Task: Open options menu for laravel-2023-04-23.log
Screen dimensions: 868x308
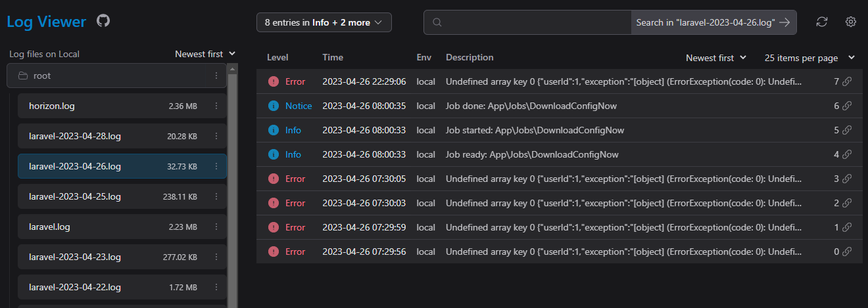Action: coord(216,257)
